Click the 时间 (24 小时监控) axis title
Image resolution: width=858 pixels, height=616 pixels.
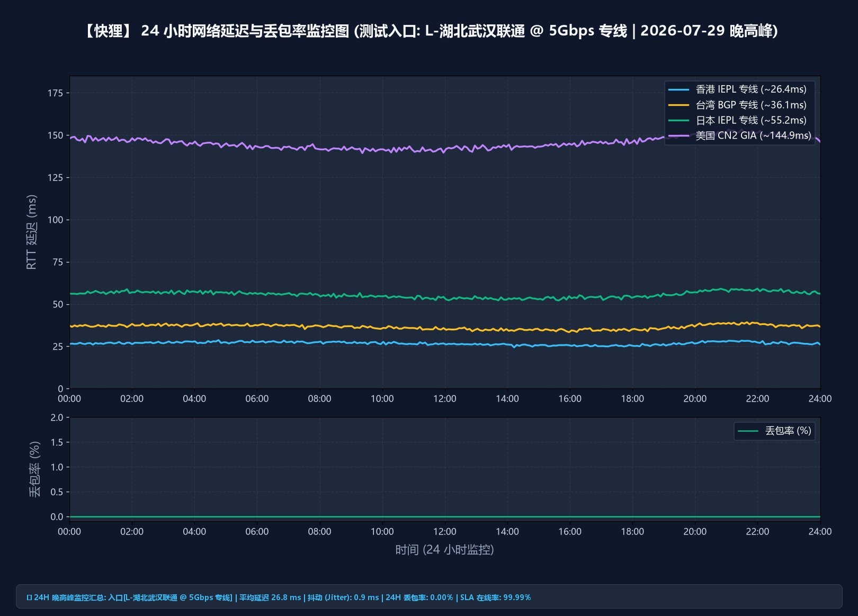point(445,550)
